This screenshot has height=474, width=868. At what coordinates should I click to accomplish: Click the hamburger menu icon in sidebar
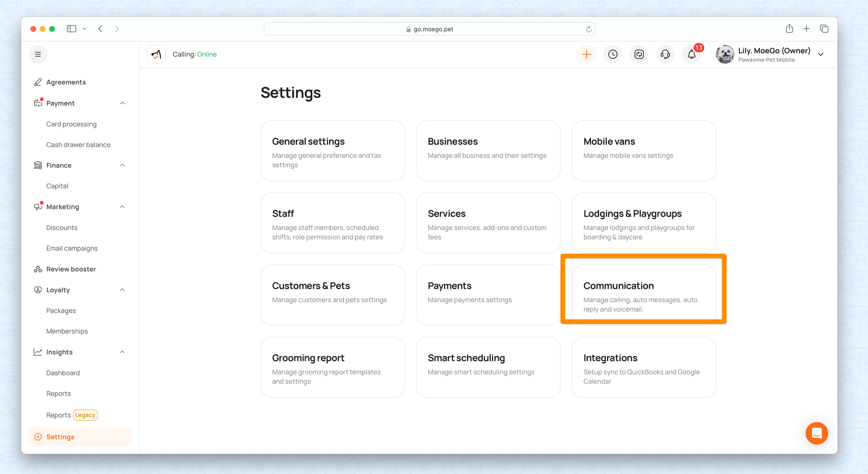point(38,54)
